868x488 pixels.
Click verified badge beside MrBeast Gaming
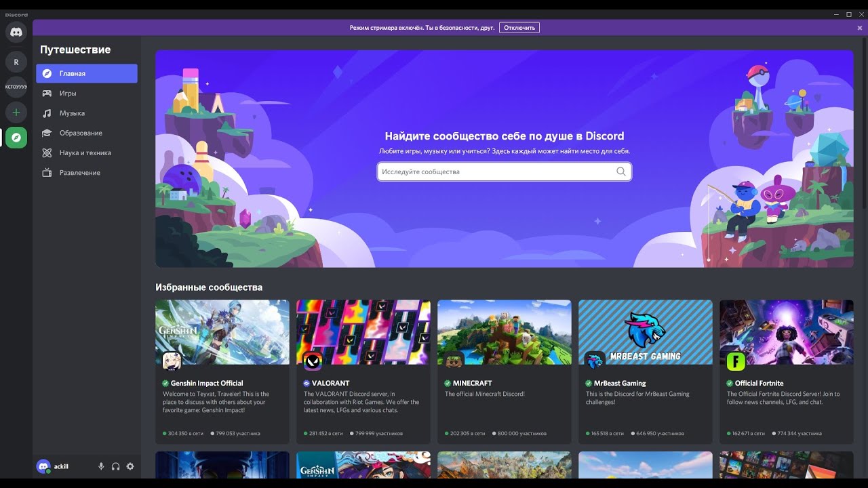pyautogui.click(x=589, y=383)
